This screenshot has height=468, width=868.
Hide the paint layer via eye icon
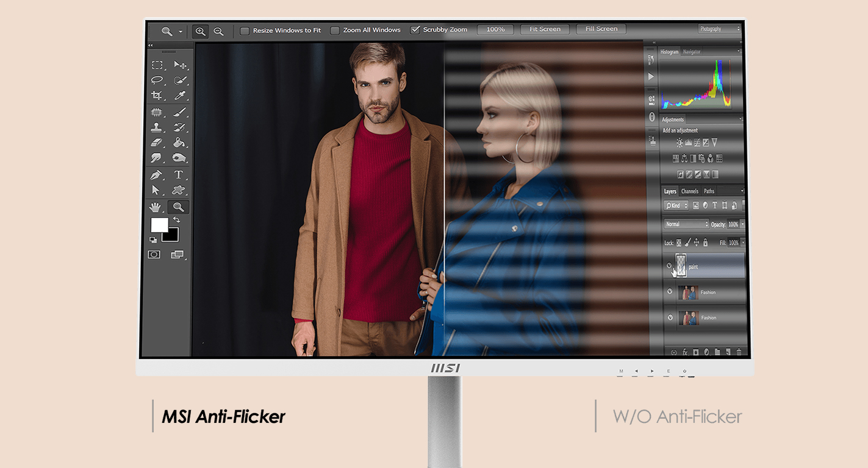pyautogui.click(x=669, y=266)
